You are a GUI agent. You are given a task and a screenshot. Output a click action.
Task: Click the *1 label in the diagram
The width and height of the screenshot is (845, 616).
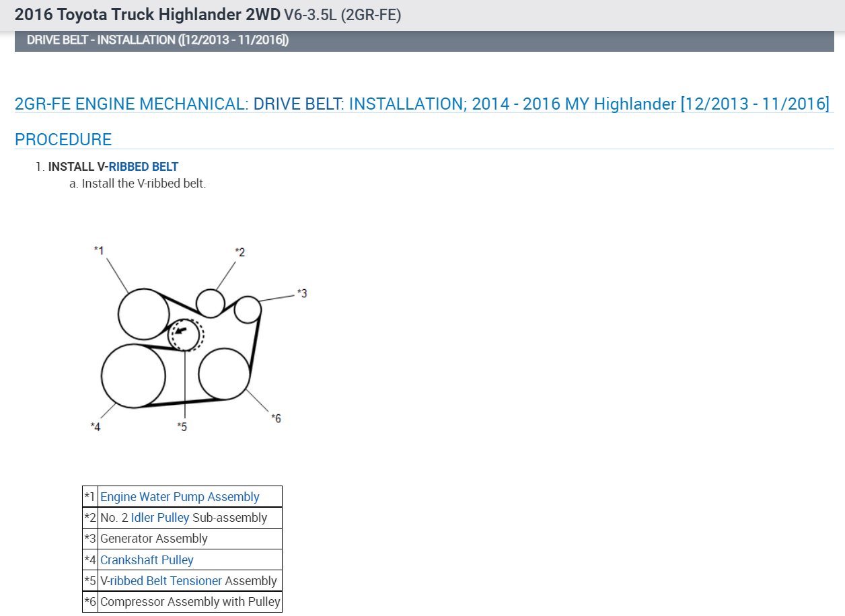99,251
